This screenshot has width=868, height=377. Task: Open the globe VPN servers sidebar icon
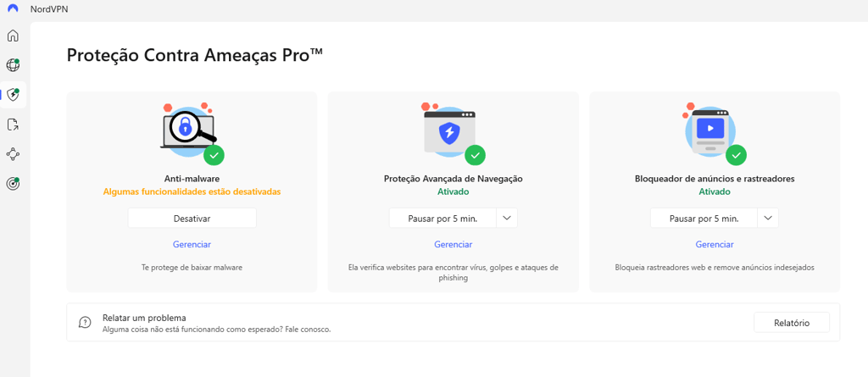[x=13, y=65]
